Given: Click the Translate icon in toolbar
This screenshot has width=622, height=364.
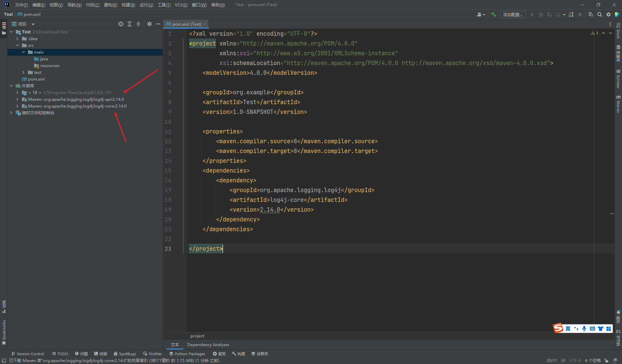Looking at the screenshot, I should click(x=591, y=14).
